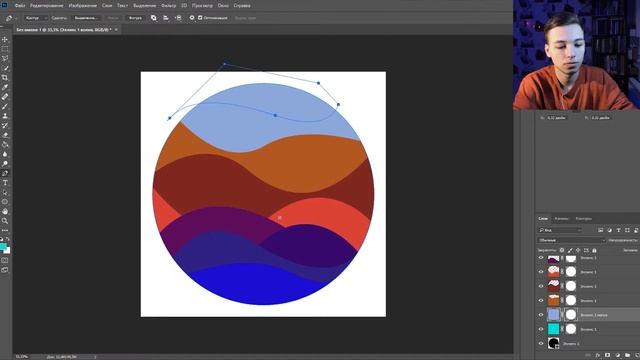This screenshot has width=640, height=360.
Task: Hide the black ellipse bottom layer
Action: point(541,344)
